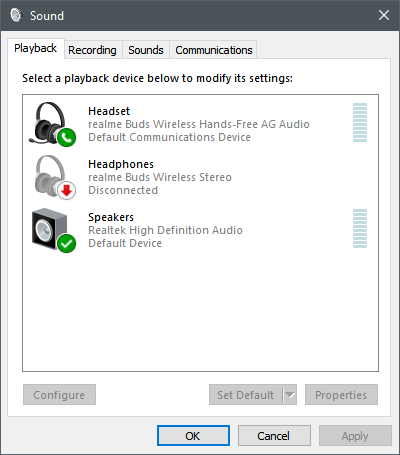Click Cancel to dismiss the dialog
This screenshot has height=455, width=400.
[274, 436]
